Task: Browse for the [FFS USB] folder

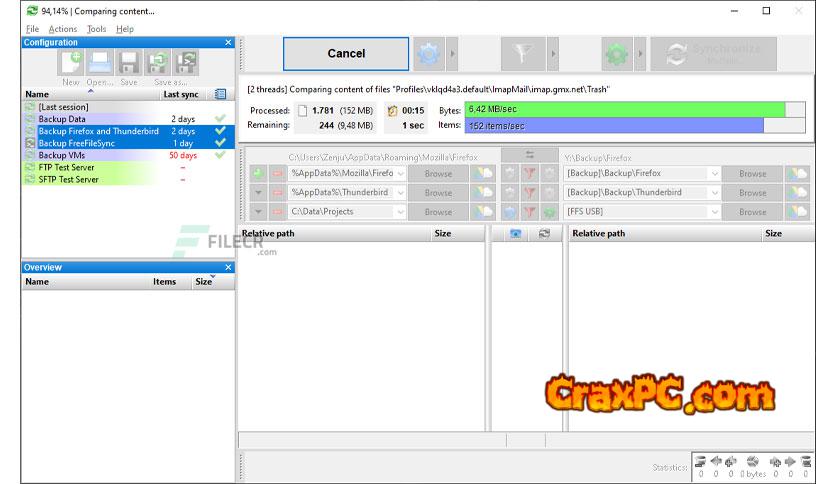Action: click(752, 212)
